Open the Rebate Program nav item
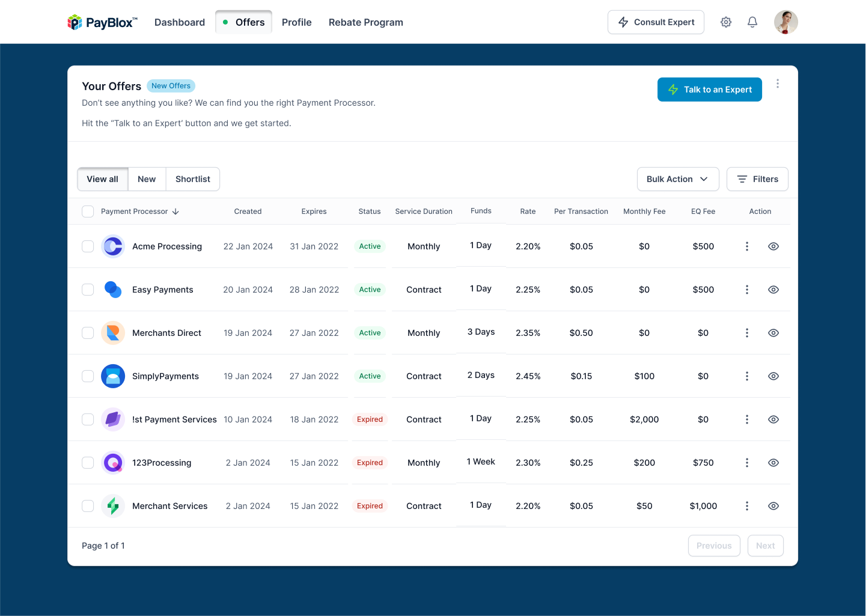 coord(366,22)
